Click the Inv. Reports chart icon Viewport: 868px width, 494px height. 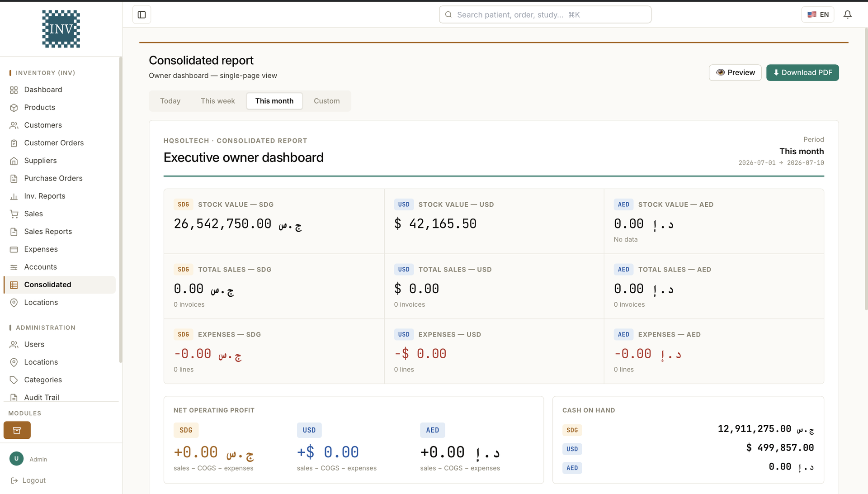click(x=14, y=196)
